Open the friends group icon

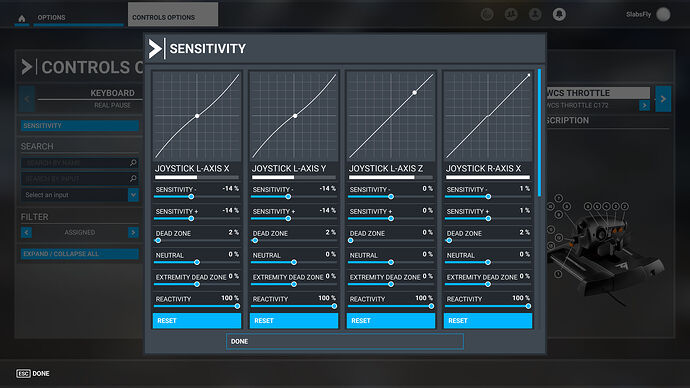coord(511,15)
